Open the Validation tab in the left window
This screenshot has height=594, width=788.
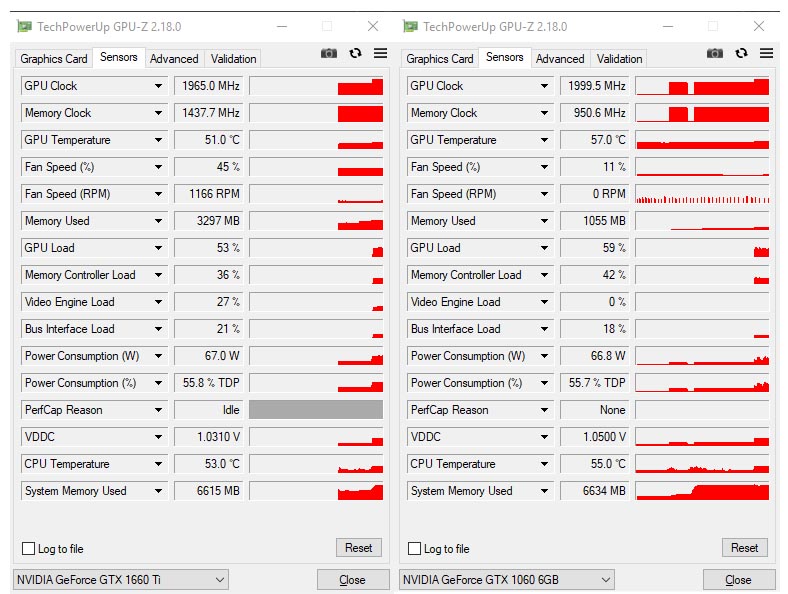pyautogui.click(x=233, y=59)
